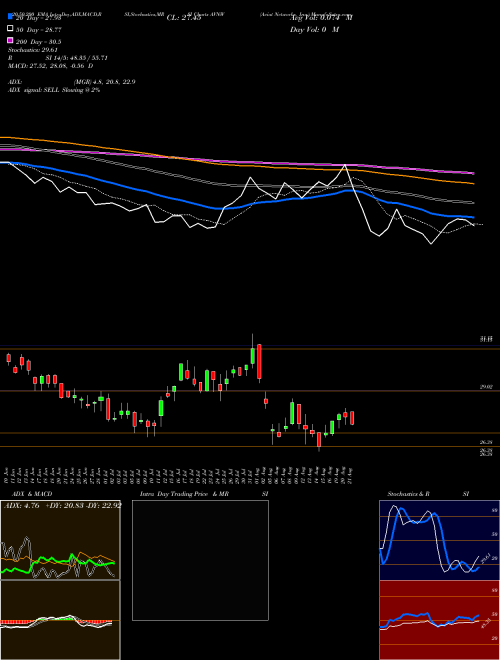Click the white 50 Day legend swatch
The image size is (500, 660).
(11, 29)
